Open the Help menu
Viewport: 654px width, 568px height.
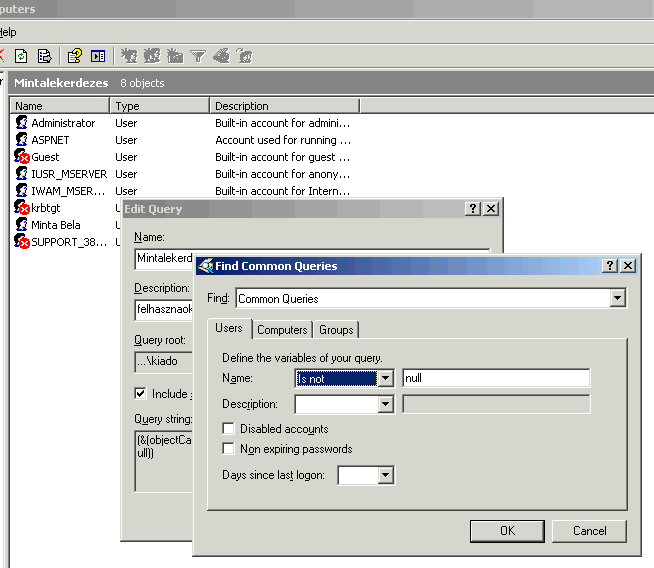click(x=8, y=32)
